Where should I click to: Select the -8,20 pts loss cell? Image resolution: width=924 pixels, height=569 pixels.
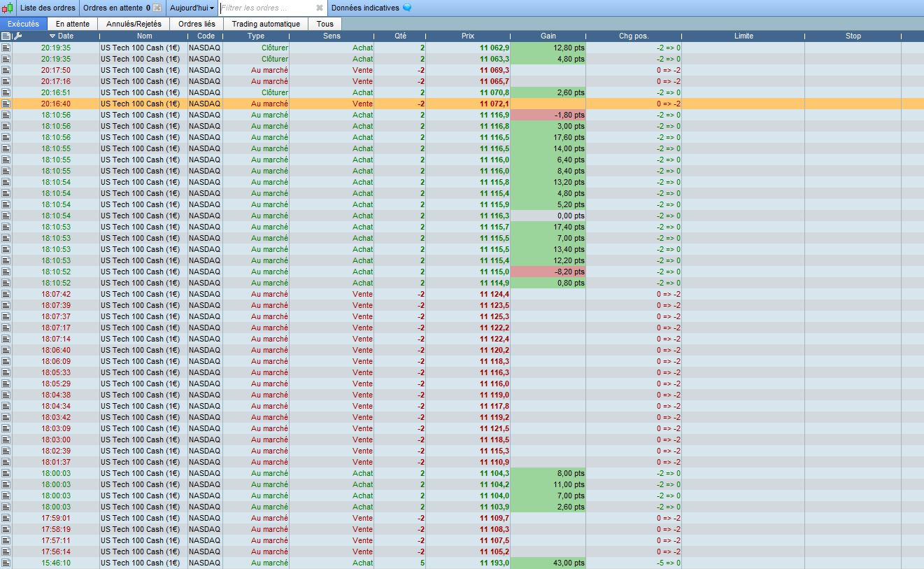[x=548, y=272]
